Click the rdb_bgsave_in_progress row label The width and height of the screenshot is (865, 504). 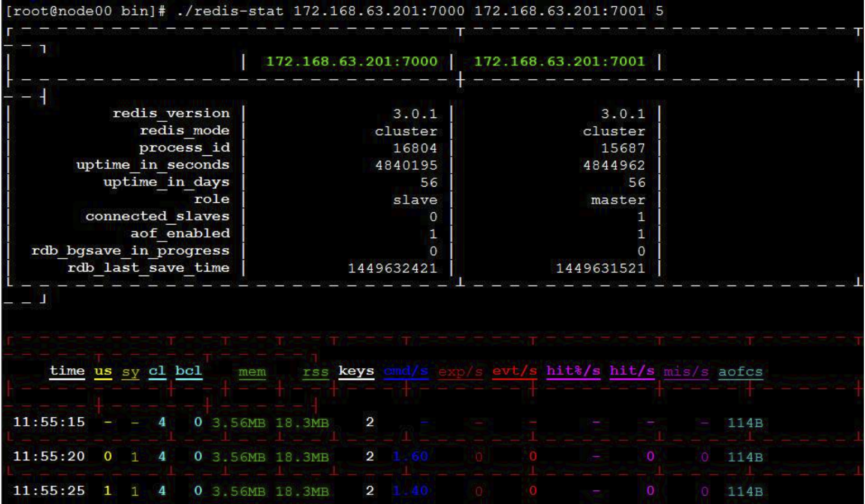coord(130,251)
